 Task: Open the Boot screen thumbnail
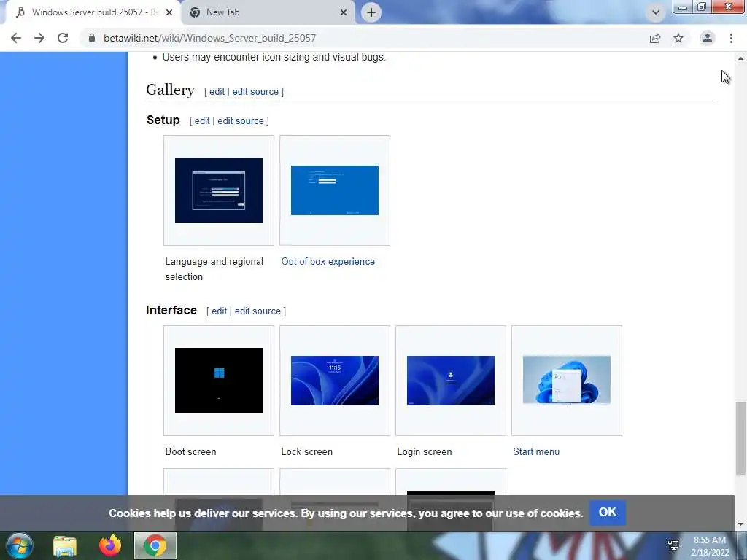[219, 381]
